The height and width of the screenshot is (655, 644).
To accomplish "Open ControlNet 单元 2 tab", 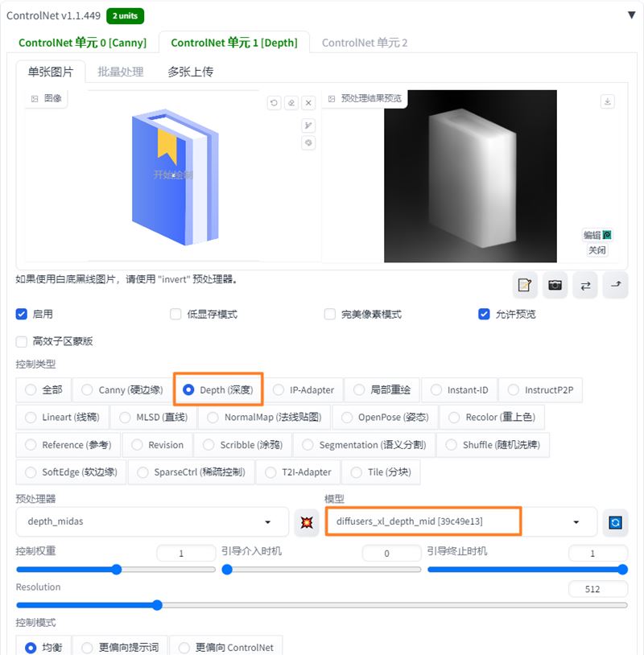I will click(x=365, y=43).
